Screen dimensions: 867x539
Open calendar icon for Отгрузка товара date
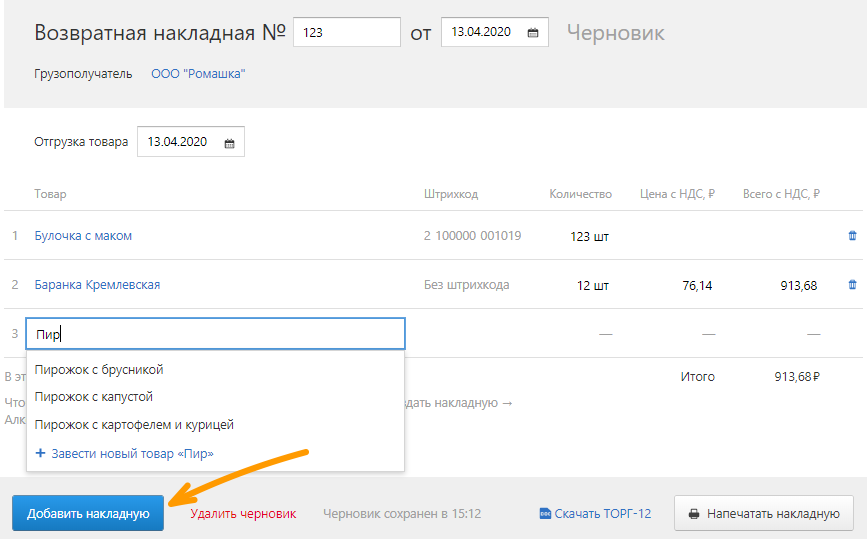click(229, 143)
